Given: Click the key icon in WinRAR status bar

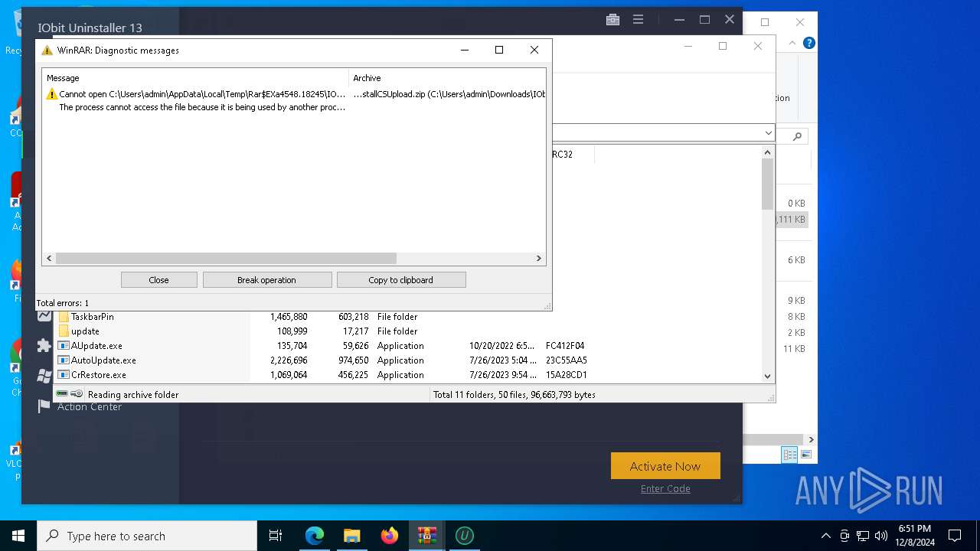Looking at the screenshot, I should (77, 394).
